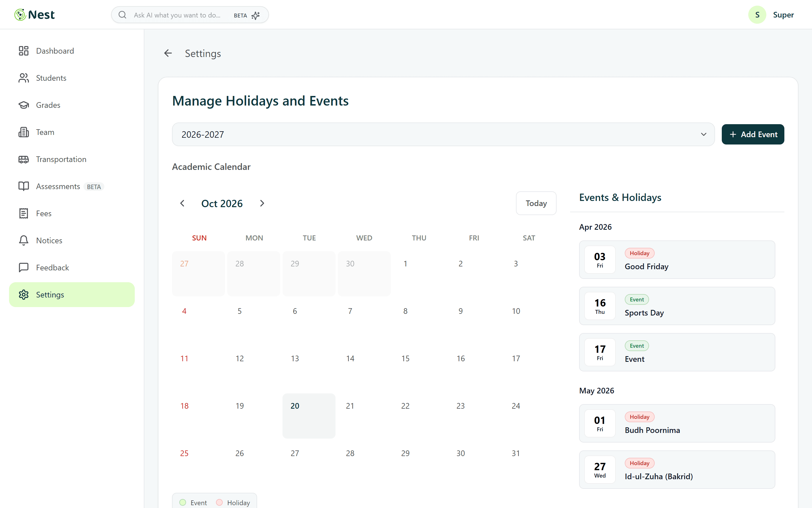Open the 17 Fri Event card
Image resolution: width=812 pixels, height=508 pixels.
(677, 352)
